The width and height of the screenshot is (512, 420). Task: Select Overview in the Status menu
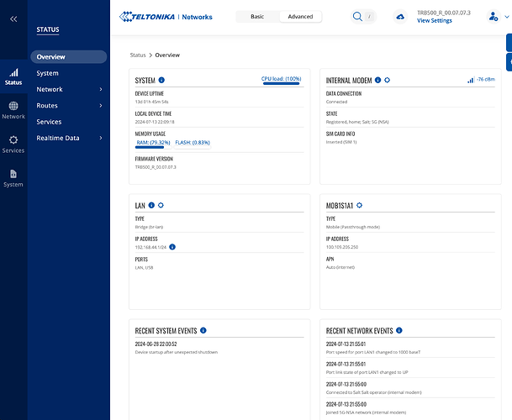point(69,57)
